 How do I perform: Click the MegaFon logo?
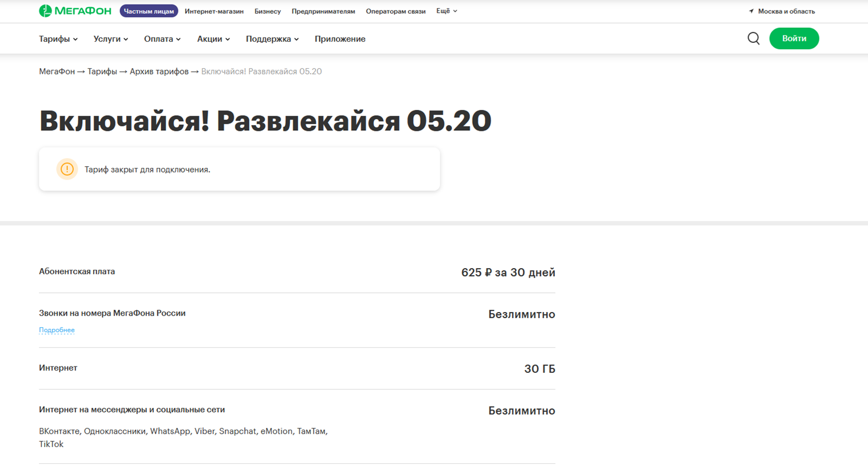click(x=75, y=11)
